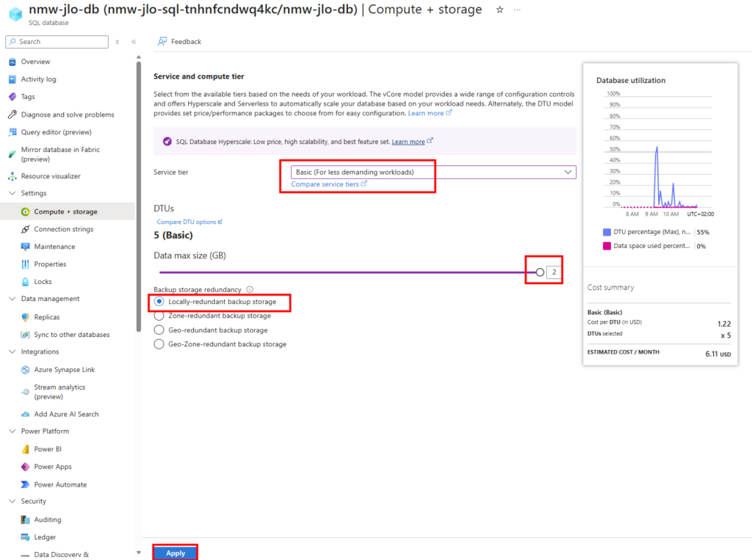Image resolution: width=752 pixels, height=560 pixels.
Task: Open the Query editor icon in sidebar
Action: 12,132
